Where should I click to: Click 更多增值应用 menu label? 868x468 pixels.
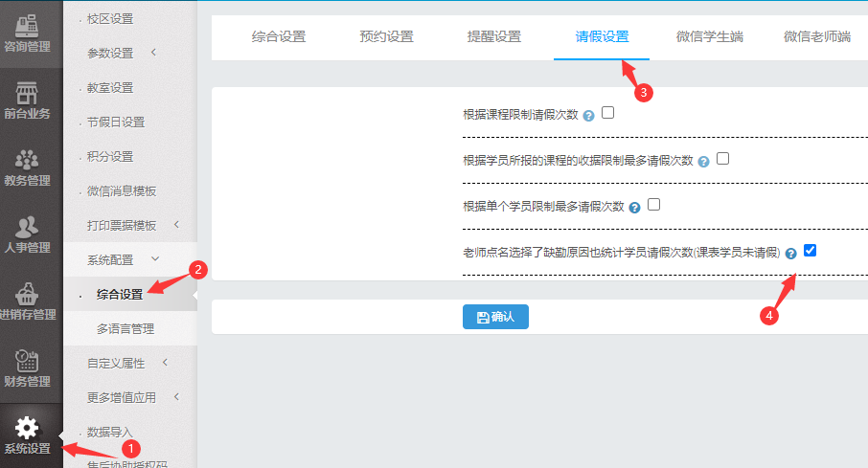122,398
